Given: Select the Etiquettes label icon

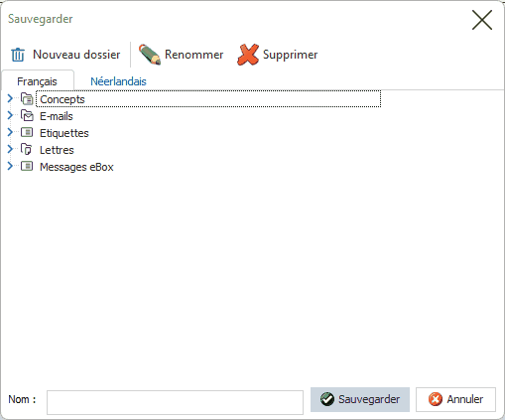Looking at the screenshot, I should click(x=27, y=132).
